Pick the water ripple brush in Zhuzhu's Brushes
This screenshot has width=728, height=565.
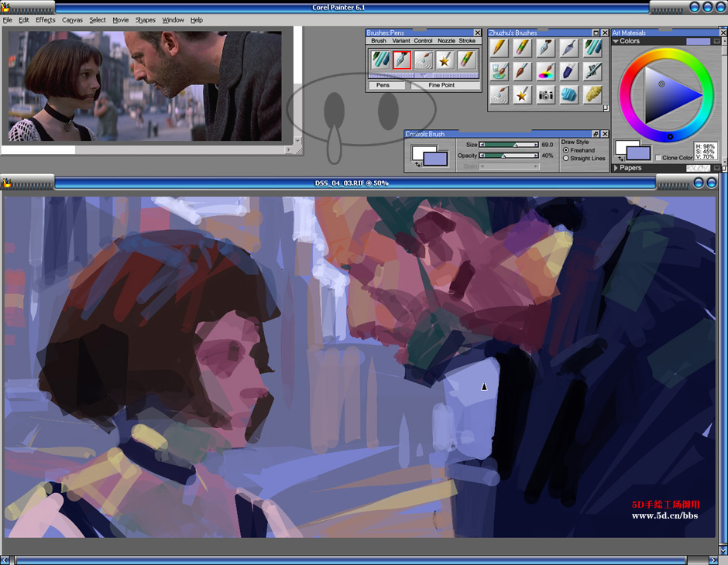[x=499, y=95]
